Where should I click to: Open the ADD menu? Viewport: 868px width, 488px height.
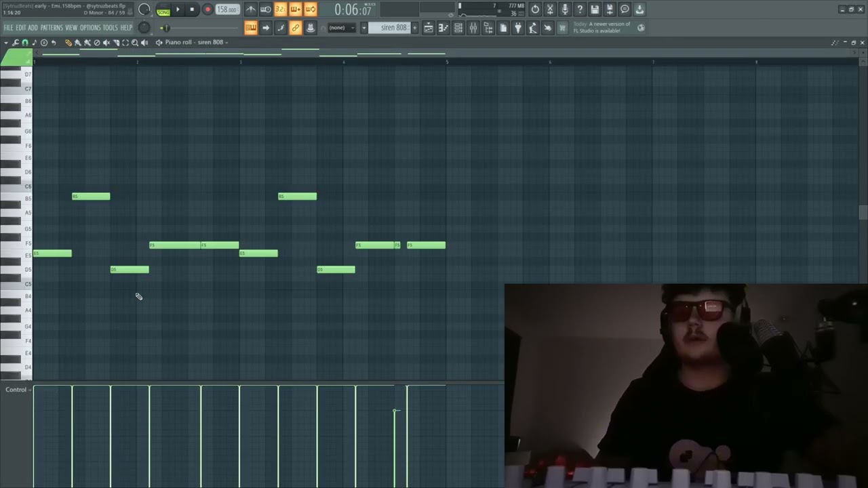[x=33, y=28]
